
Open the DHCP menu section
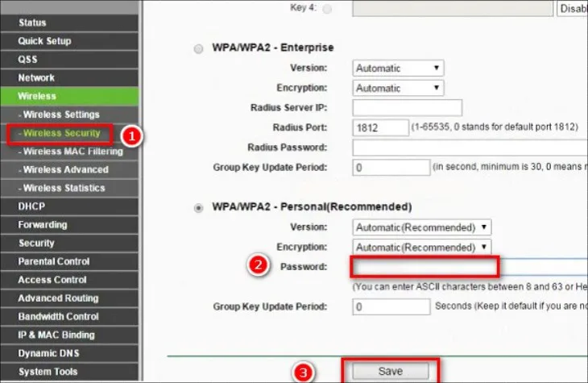pos(31,206)
